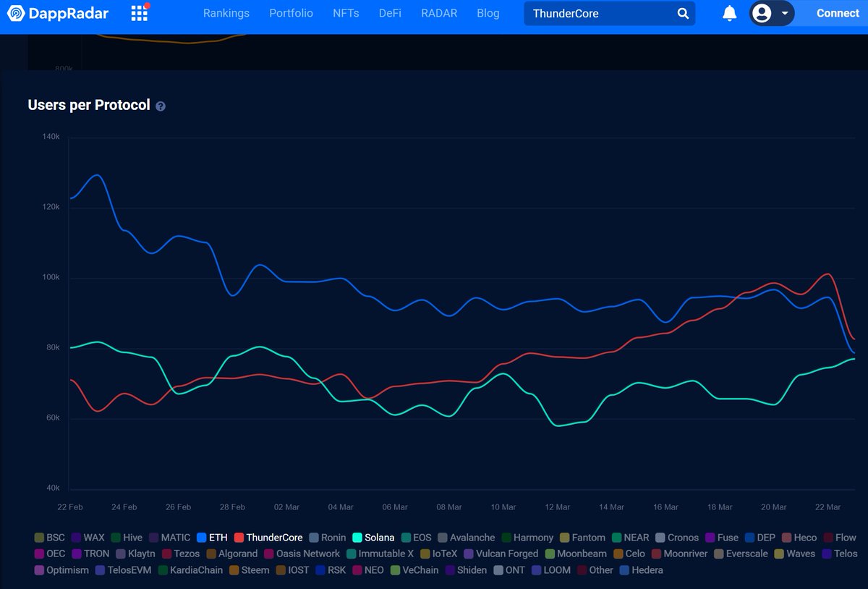The height and width of the screenshot is (589, 868).
Task: Enable Klaytn series in legend
Action: 135,554
